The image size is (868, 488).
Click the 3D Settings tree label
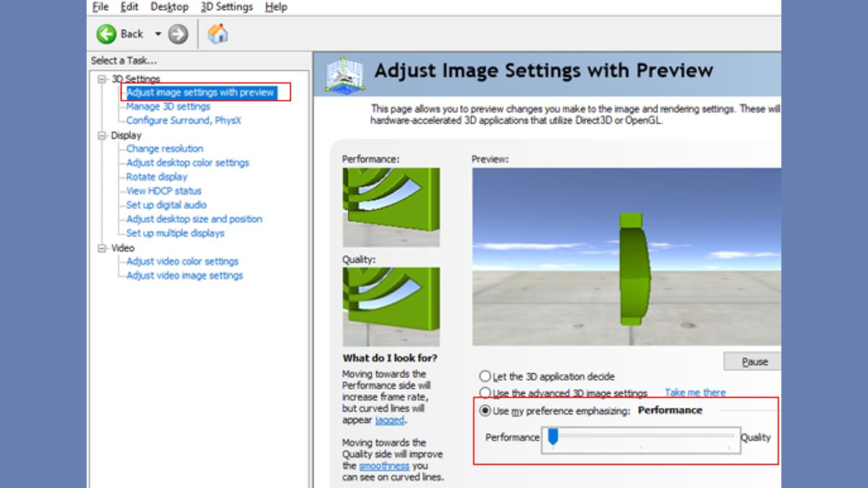pos(136,79)
